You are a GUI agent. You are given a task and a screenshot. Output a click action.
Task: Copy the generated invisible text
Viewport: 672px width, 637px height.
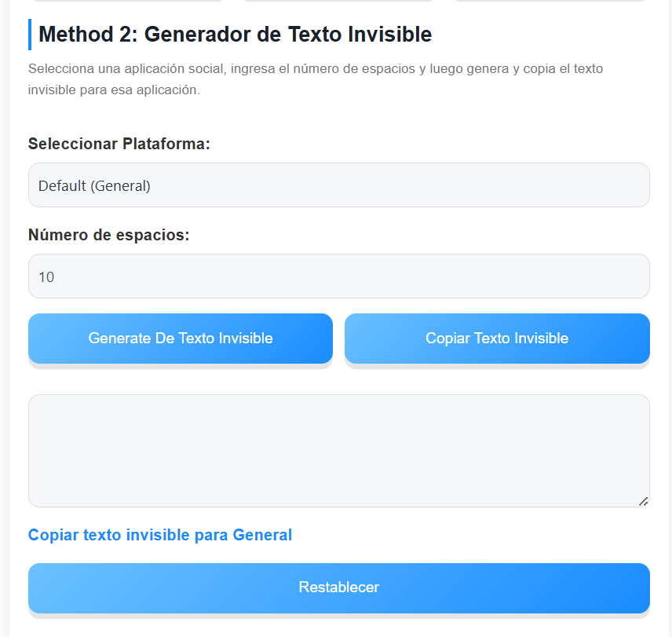(496, 338)
